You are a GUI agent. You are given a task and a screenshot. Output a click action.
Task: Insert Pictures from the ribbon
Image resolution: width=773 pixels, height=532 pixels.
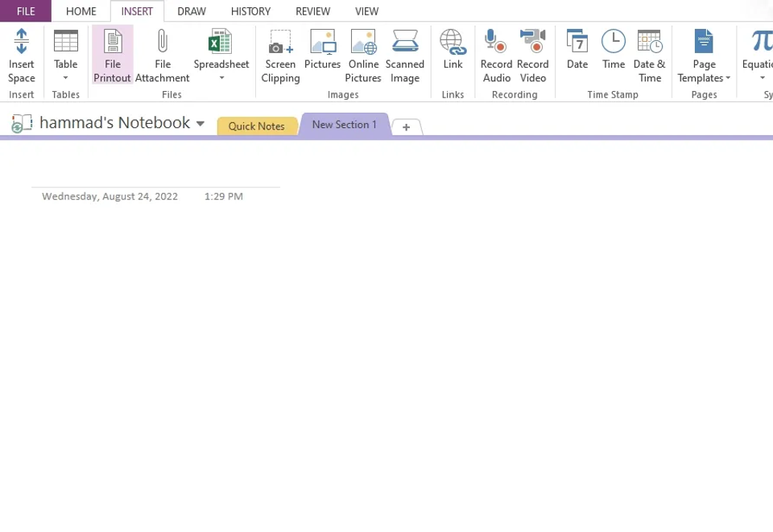(322, 42)
